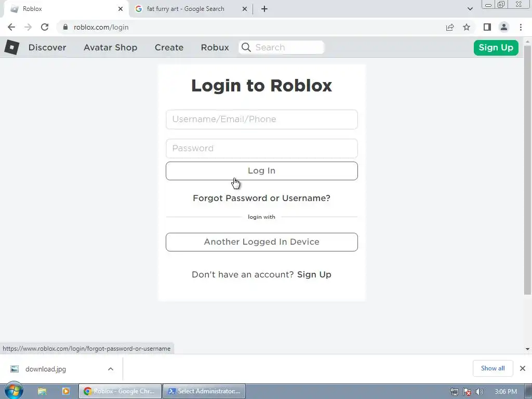Viewport: 532px width, 399px height.
Task: Open File Explorer from taskbar
Action: [42, 391]
